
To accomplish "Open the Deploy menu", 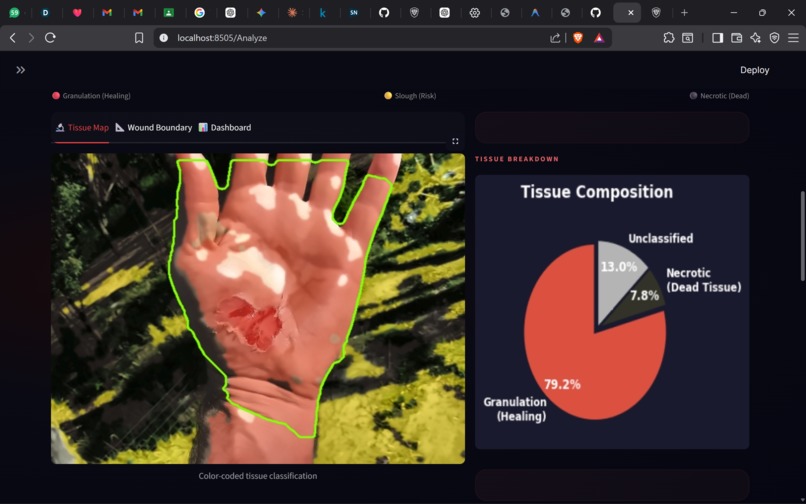I will [754, 70].
